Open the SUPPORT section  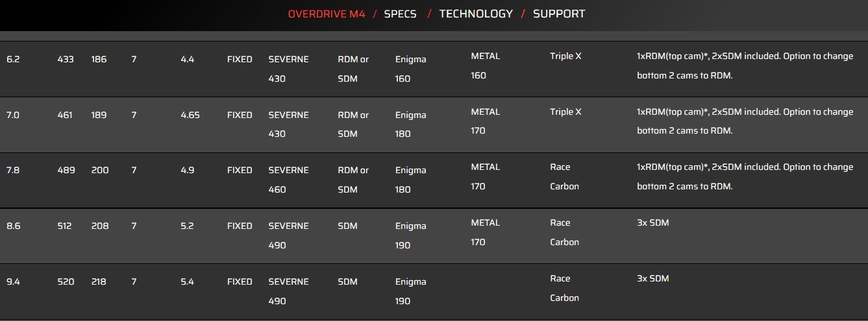(559, 14)
